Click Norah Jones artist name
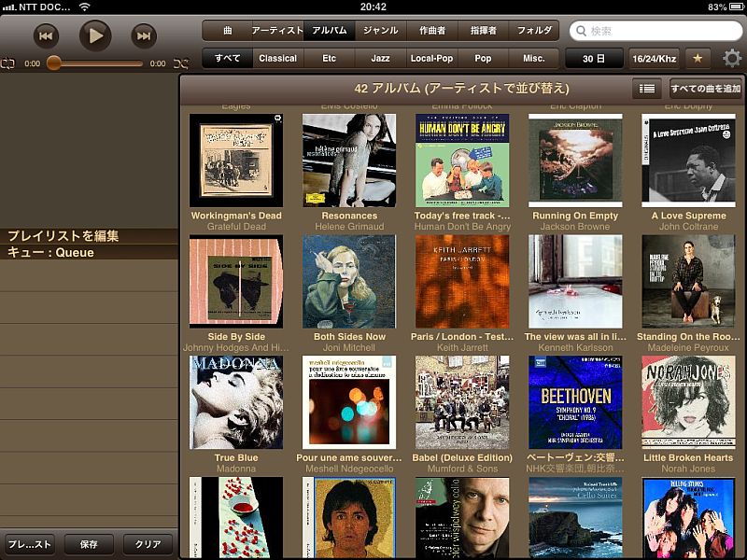 (x=688, y=469)
